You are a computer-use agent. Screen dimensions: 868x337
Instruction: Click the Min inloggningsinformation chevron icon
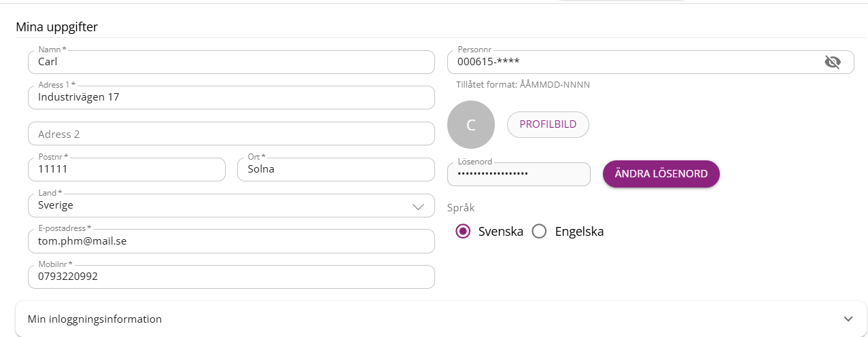[848, 319]
